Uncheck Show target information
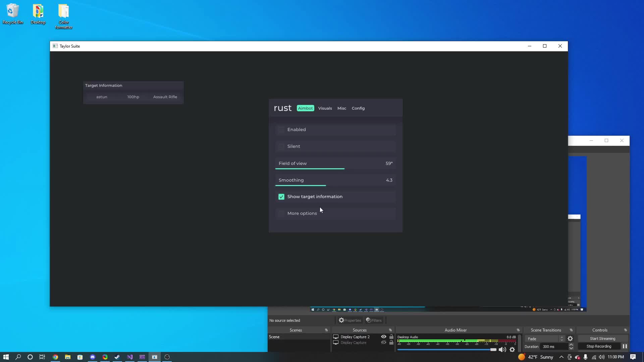 (281, 197)
